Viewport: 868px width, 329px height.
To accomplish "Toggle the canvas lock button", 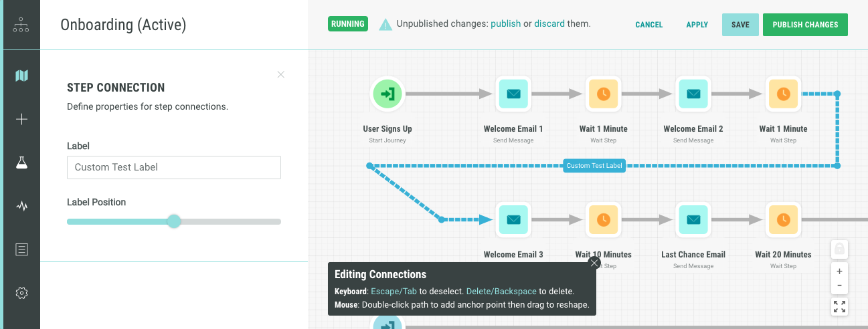I will pos(839,249).
